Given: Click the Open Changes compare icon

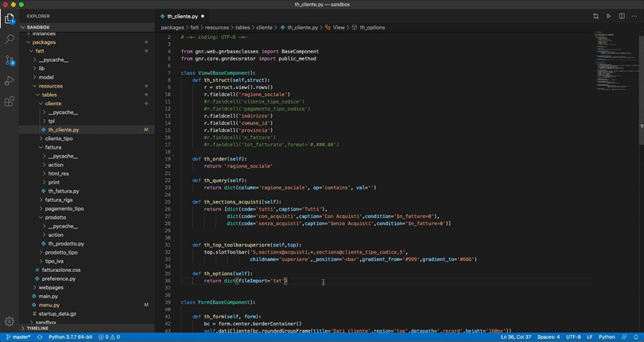Looking at the screenshot, I should [596, 16].
